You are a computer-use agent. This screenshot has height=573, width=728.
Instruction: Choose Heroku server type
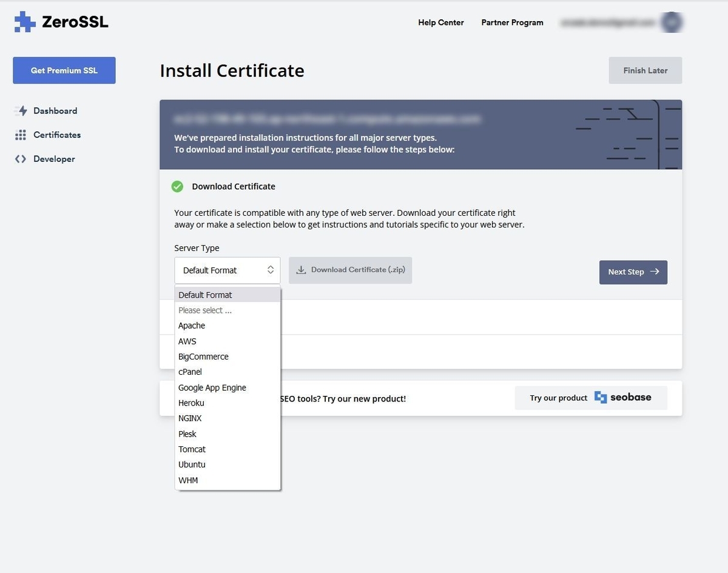pos(227,403)
